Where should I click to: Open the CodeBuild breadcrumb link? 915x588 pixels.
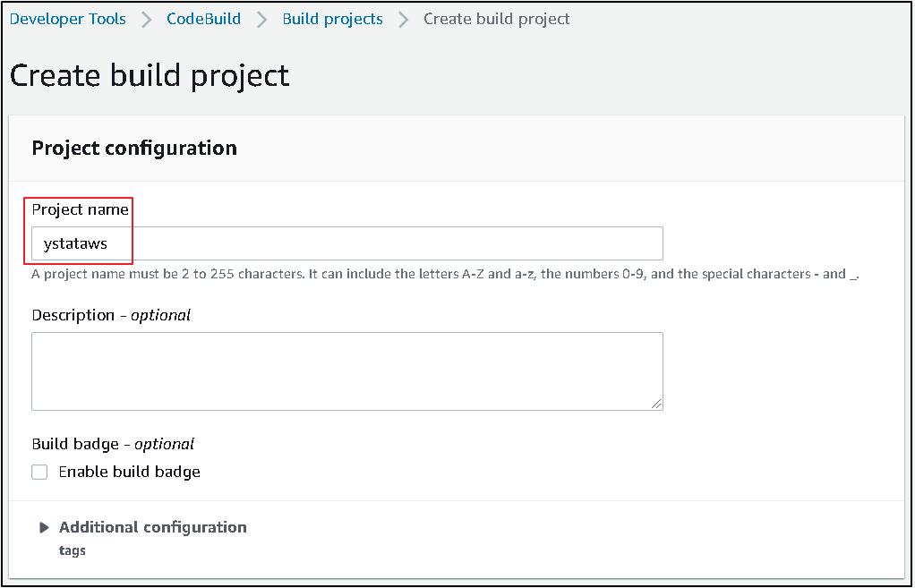203,18
